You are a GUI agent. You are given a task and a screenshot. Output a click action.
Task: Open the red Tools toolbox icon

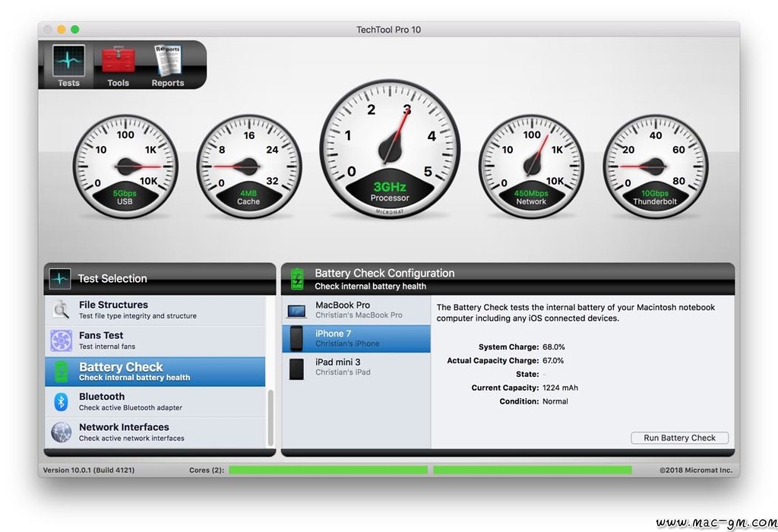[118, 61]
